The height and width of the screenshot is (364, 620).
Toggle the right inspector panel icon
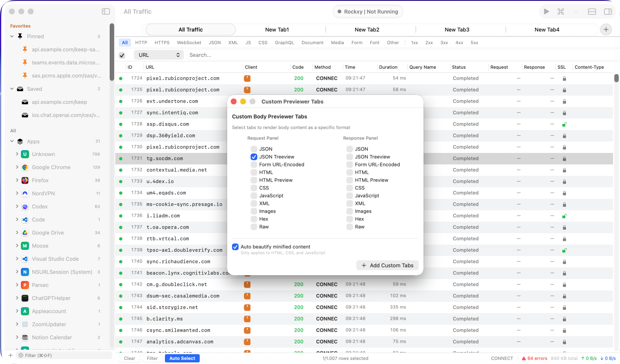point(608,11)
